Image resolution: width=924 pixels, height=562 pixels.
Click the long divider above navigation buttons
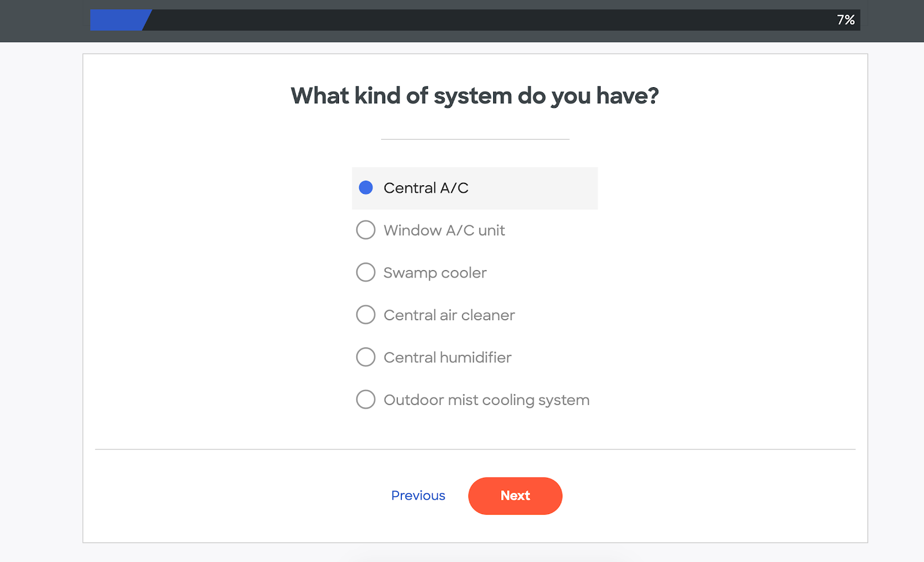click(475, 449)
